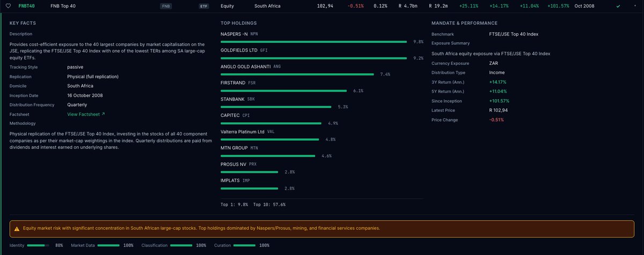The width and height of the screenshot is (644, 255).
Task: Click the Oct 2008 date in the header row
Action: pyautogui.click(x=584, y=6)
